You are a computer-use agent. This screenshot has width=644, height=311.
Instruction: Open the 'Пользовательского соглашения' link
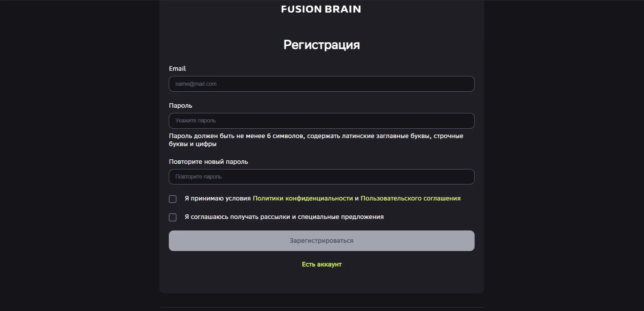(x=410, y=198)
